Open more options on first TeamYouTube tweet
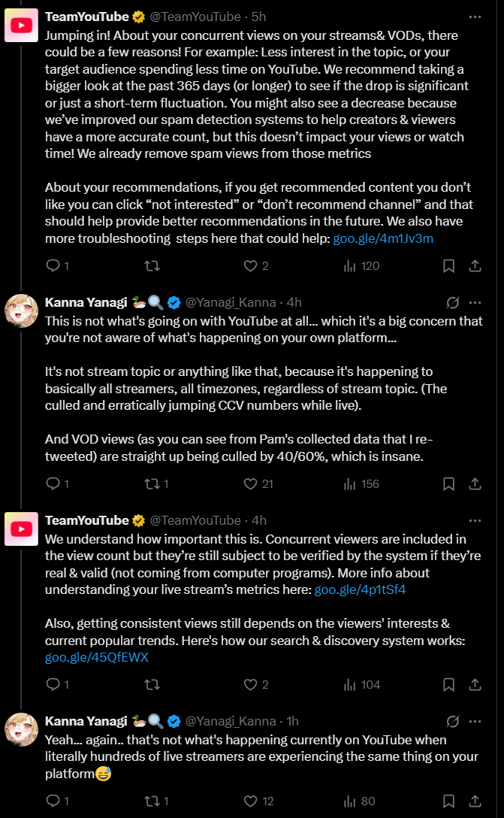Viewport: 504px width, 818px height. [475, 16]
